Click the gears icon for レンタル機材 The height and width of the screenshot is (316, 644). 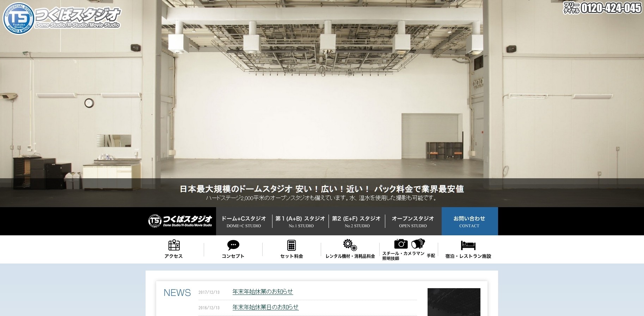tap(350, 244)
